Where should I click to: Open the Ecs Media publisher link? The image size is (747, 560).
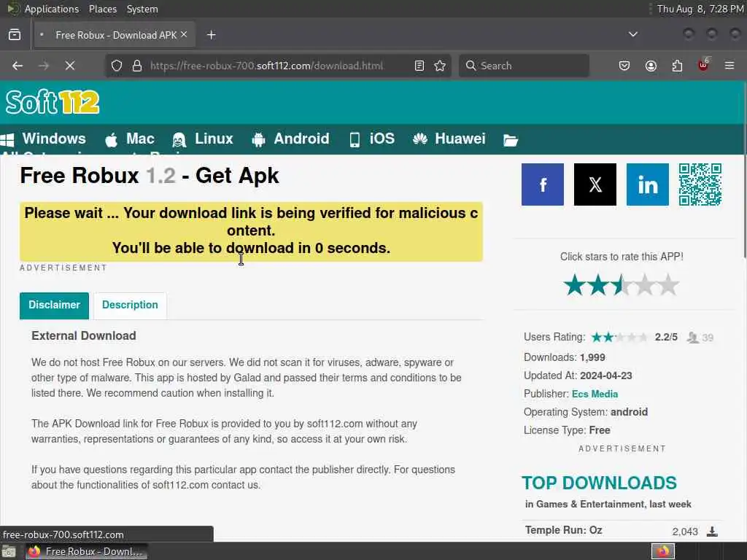coord(595,394)
